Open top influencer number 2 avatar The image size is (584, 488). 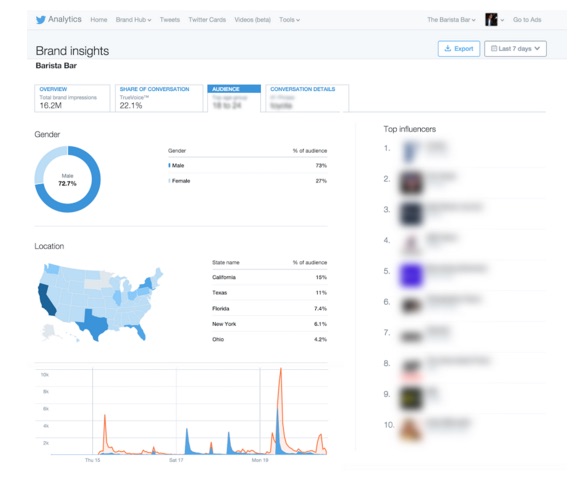click(411, 183)
